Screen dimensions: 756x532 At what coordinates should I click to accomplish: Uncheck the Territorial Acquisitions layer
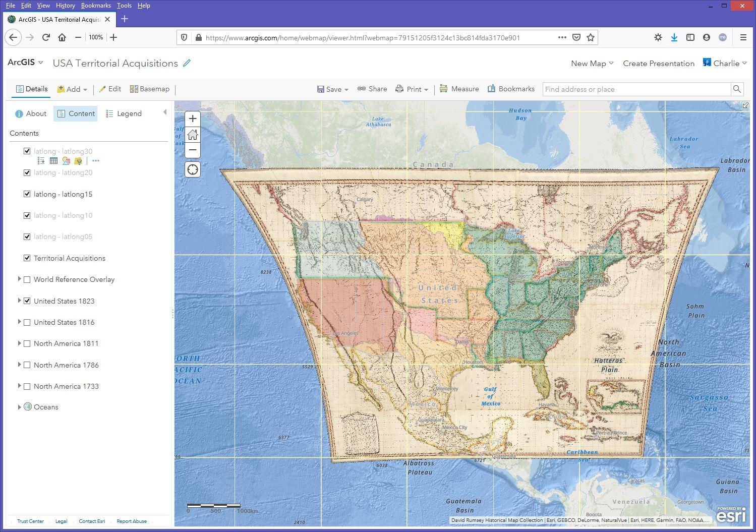pos(27,258)
